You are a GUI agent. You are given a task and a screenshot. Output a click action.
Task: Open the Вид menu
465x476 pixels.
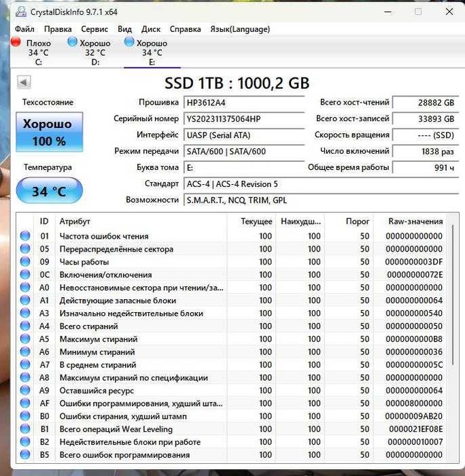[125, 29]
